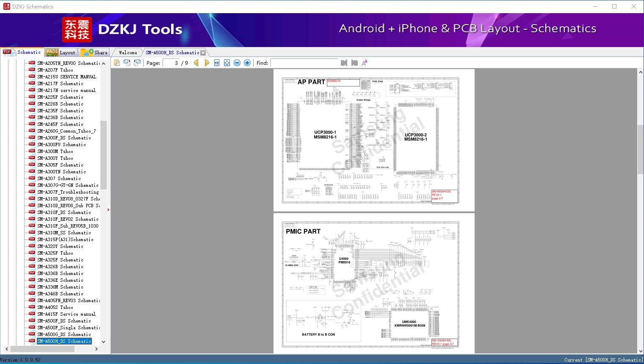Click the copy document icon in the toolbar
Viewport: 644px width, 364px height.
(x=116, y=63)
